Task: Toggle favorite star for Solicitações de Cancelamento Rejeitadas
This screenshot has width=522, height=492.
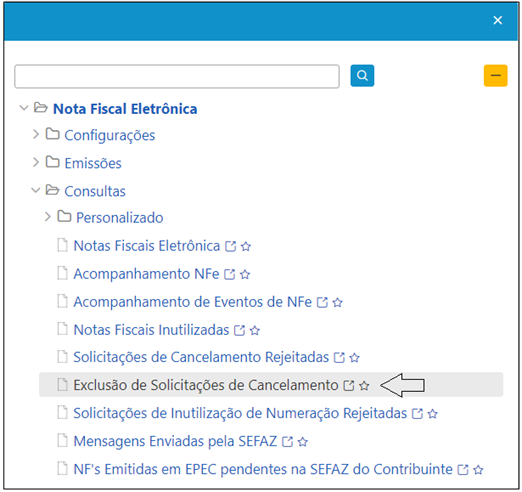Action: (355, 358)
